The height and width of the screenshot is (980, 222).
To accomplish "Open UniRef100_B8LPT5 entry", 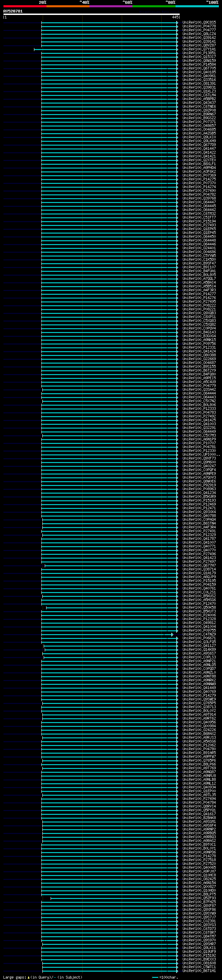I will pyautogui.click(x=199, y=894).
